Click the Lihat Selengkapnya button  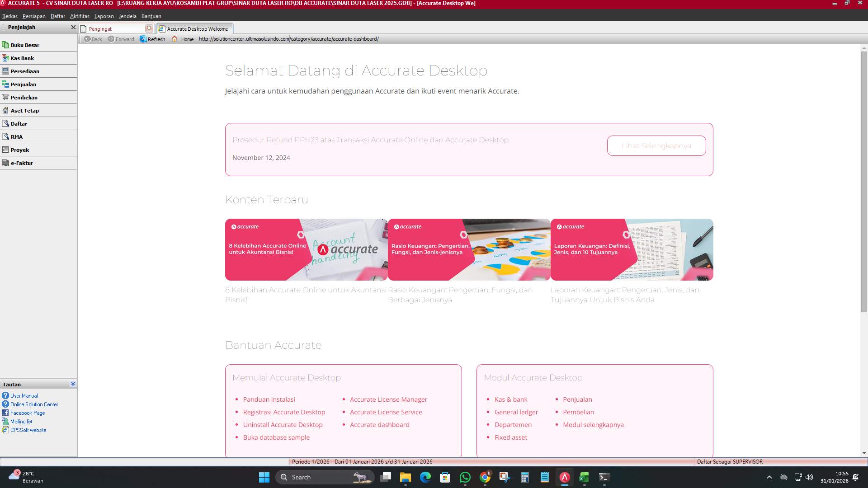656,145
